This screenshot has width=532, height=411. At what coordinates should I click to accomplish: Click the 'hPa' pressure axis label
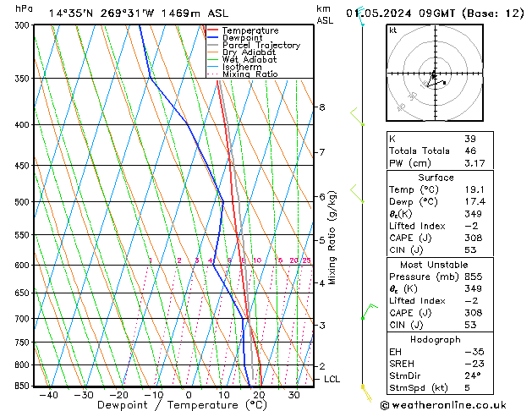(x=24, y=8)
